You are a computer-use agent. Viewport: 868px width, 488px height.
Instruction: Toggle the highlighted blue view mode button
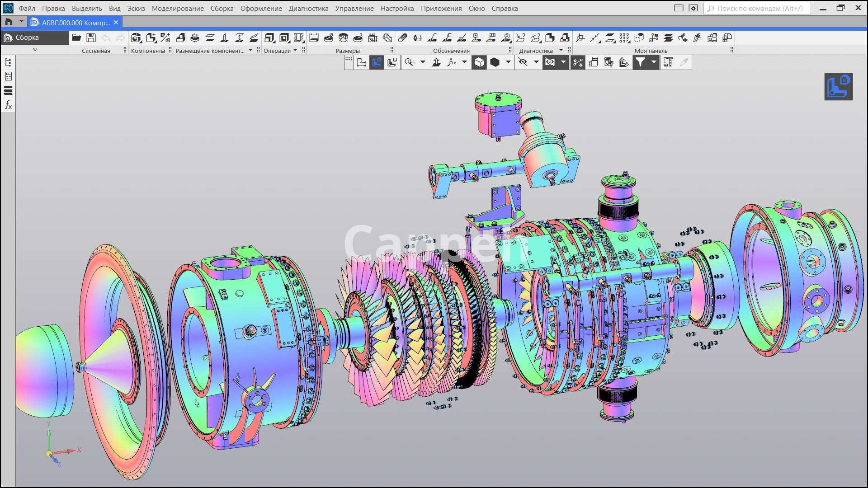[x=377, y=62]
